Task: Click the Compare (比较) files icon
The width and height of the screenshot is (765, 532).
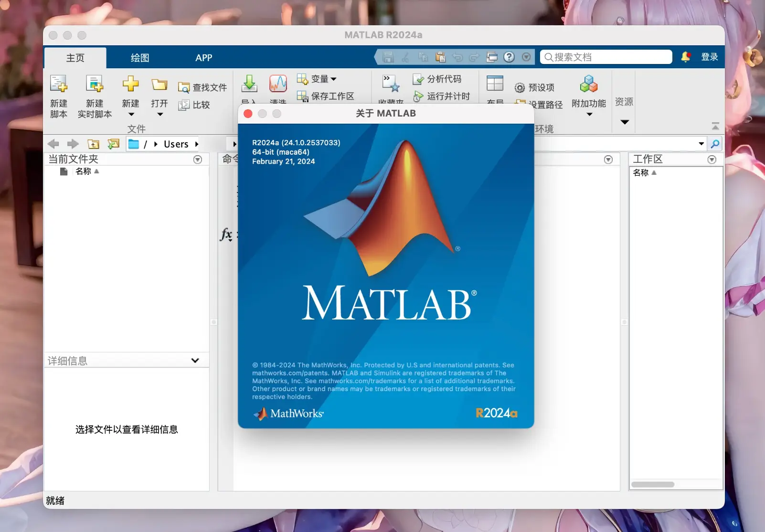Action: tap(184, 105)
